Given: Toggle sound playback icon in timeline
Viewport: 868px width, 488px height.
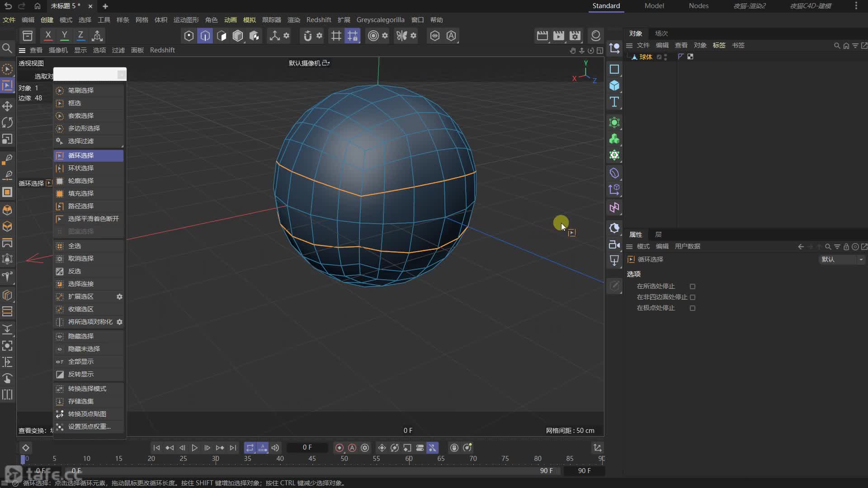Looking at the screenshot, I should pyautogui.click(x=275, y=448).
